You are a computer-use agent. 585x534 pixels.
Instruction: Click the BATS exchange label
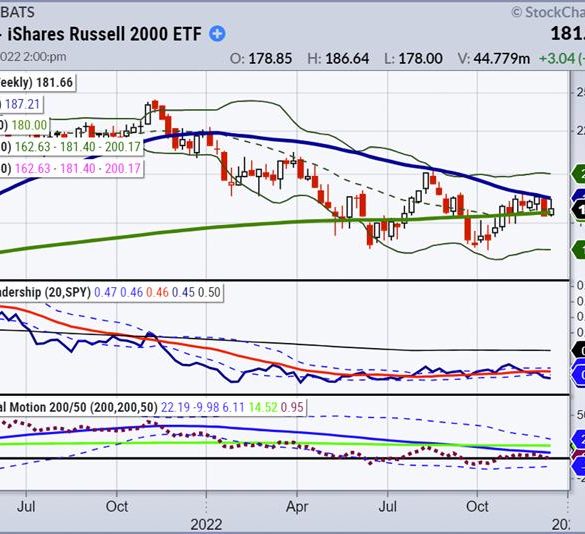[18, 12]
